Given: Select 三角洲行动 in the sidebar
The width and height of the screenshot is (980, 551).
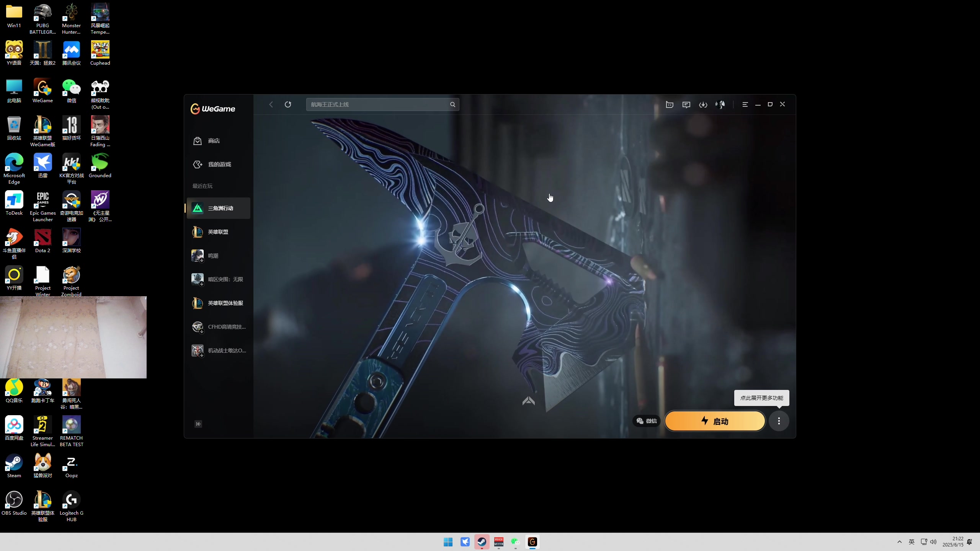Looking at the screenshot, I should coord(219,208).
